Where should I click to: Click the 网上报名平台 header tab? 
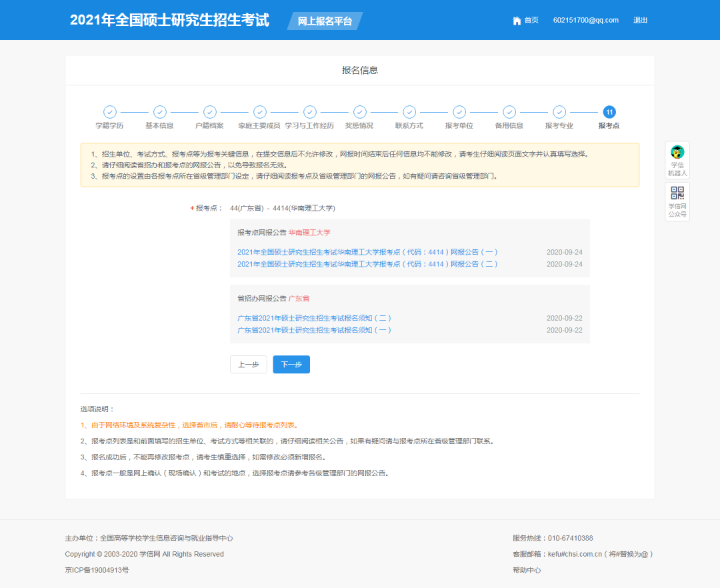325,20
